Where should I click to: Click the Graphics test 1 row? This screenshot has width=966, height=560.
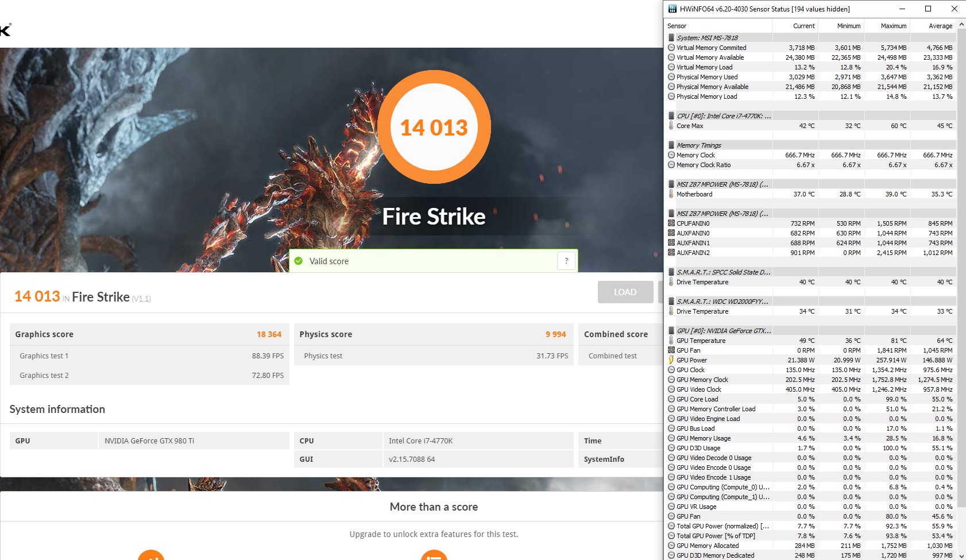(x=149, y=356)
